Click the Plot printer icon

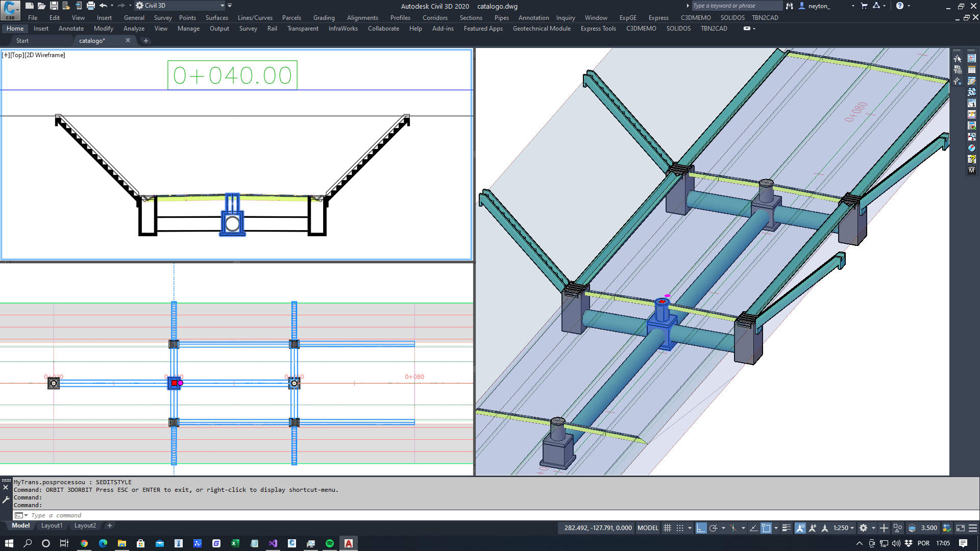pos(90,6)
